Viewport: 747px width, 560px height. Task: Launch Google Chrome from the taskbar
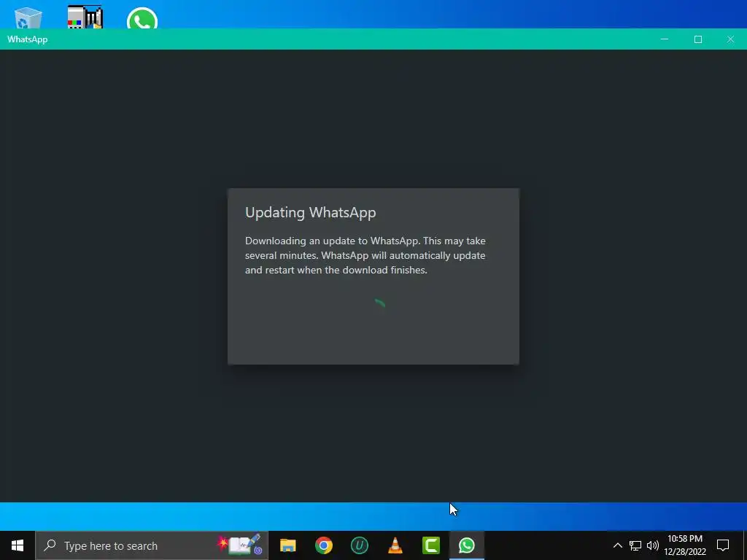323,545
